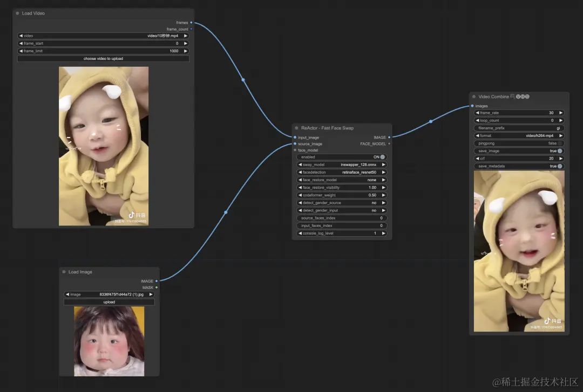Click the Load Image node title
This screenshot has height=392, width=583.
point(80,272)
